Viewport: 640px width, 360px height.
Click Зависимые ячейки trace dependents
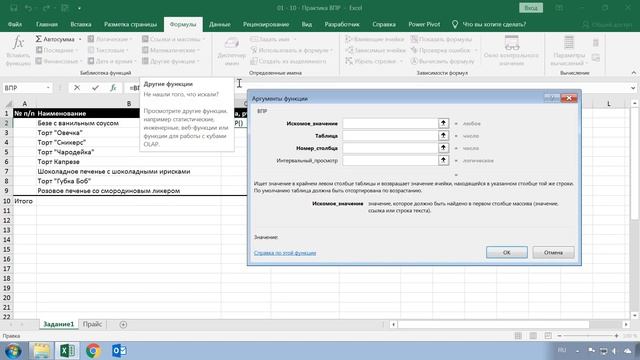pyautogui.click(x=375, y=50)
